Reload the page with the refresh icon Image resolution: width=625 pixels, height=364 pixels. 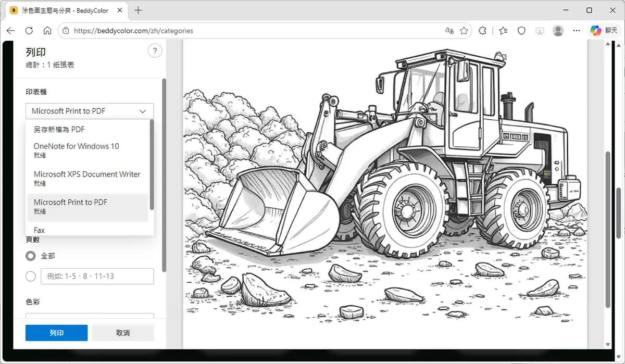click(29, 31)
